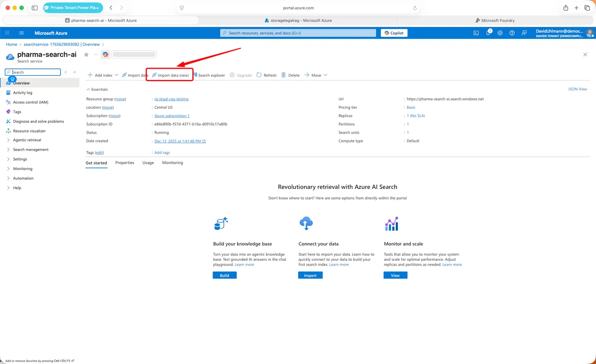Switch to the storagelegalrag browser tab
This screenshot has width=596, height=364.
tap(298, 20)
